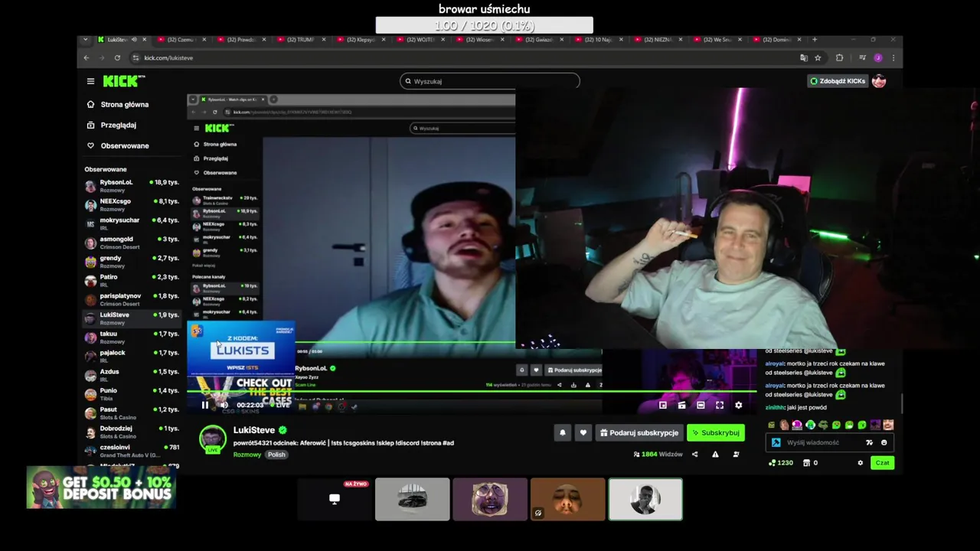Click the GET $0.50 deposit bonus banner
Image resolution: width=980 pixels, height=551 pixels.
(101, 487)
